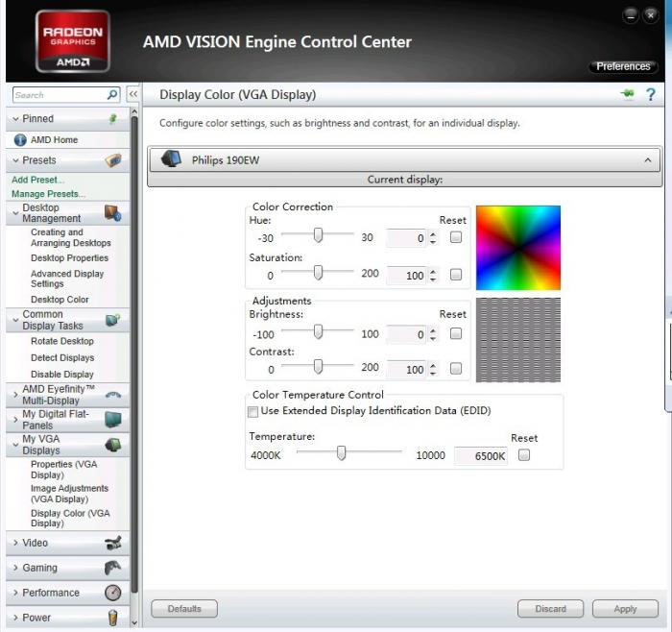The height and width of the screenshot is (632, 672).
Task: Click the Common Display Tasks icon
Action: coord(113,320)
